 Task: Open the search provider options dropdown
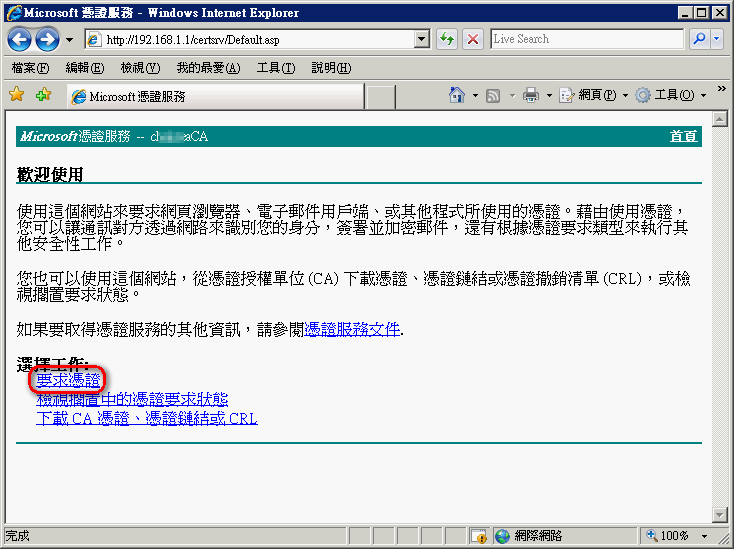tap(717, 39)
